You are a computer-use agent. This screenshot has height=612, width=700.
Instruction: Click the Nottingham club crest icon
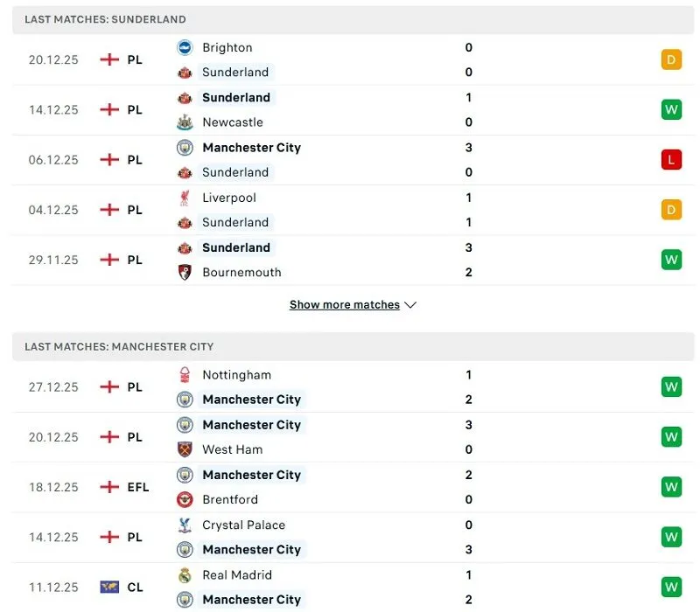click(x=185, y=375)
